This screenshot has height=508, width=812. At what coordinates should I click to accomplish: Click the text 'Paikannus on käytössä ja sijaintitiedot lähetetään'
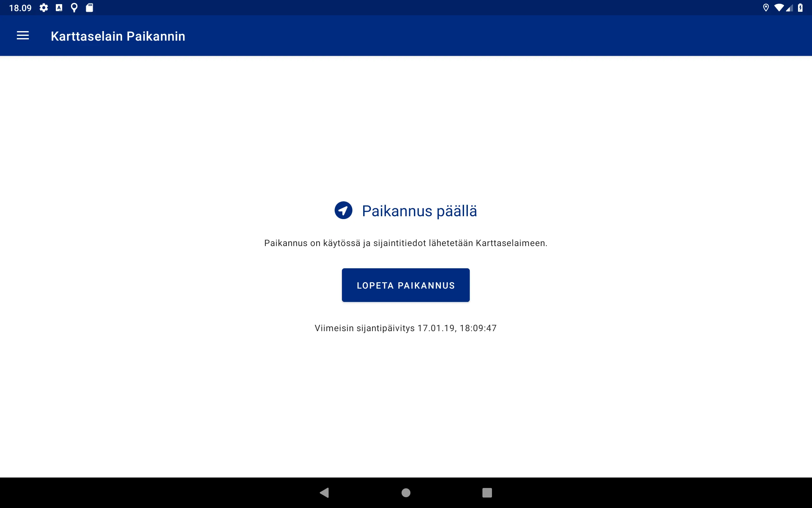[x=369, y=243]
